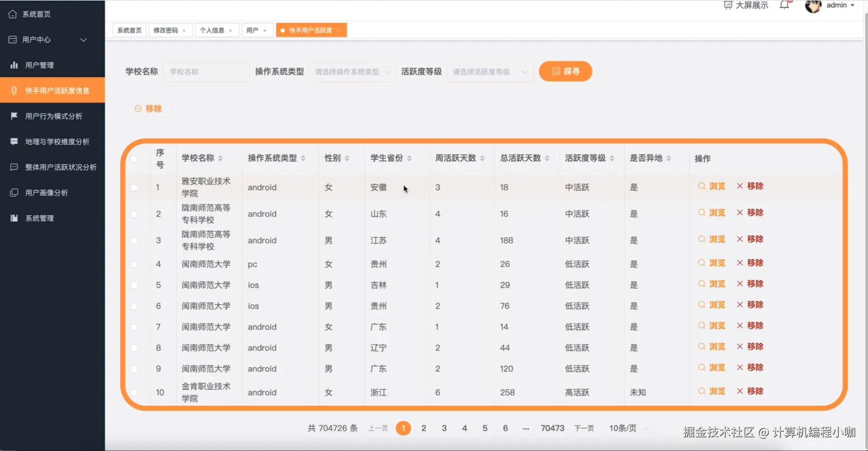Click the admin avatar picture
Viewport: 868px width, 451px height.
pos(813,6)
